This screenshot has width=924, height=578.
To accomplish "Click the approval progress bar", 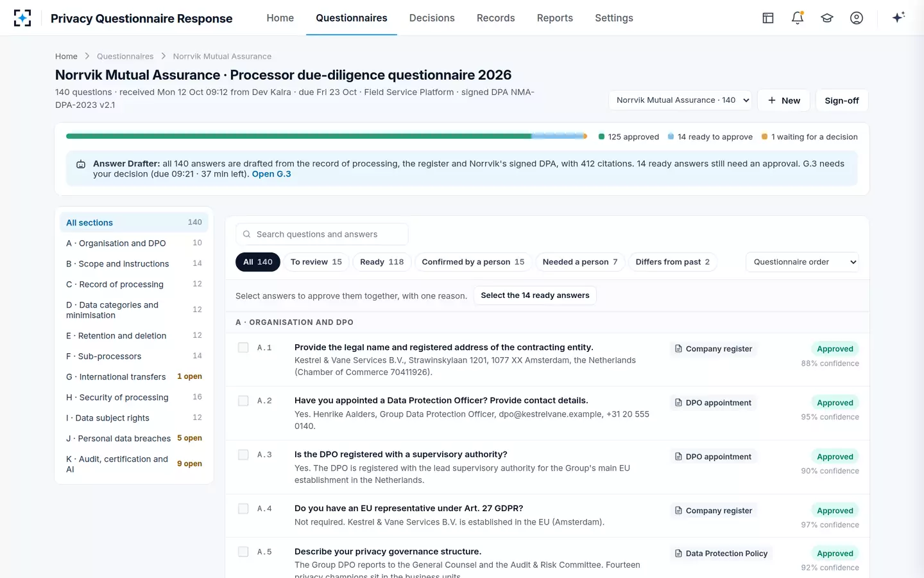I will pyautogui.click(x=327, y=136).
